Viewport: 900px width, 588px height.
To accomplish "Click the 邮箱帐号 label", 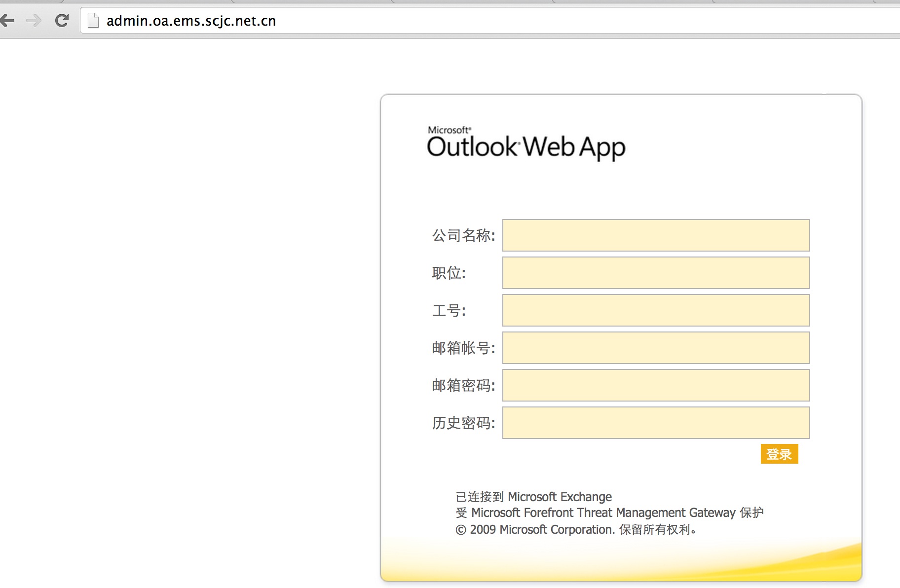I will (x=463, y=348).
